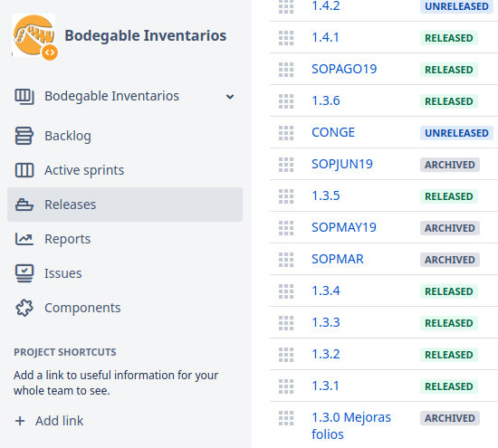Click the Issues monitor icon
498x448 pixels.
tap(24, 273)
